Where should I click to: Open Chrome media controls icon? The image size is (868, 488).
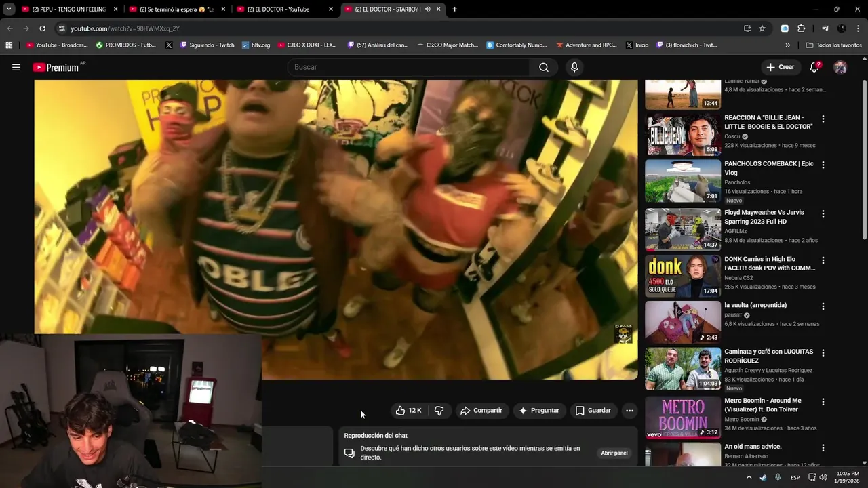click(825, 28)
